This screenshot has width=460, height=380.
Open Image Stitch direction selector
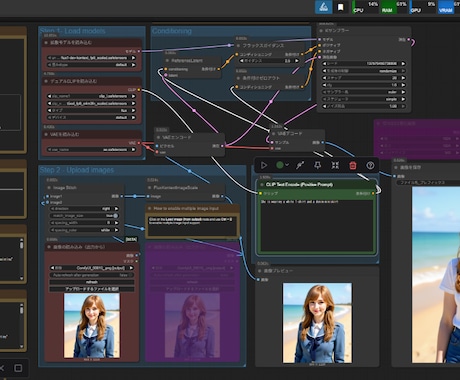pyautogui.click(x=84, y=209)
